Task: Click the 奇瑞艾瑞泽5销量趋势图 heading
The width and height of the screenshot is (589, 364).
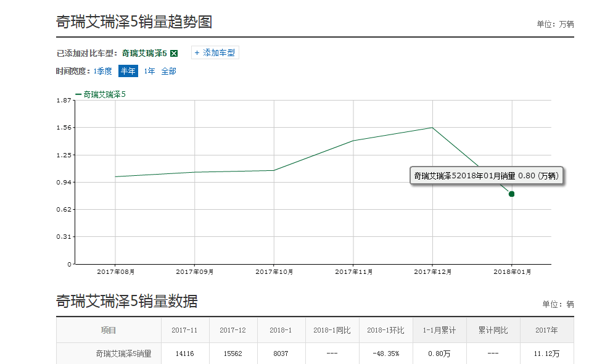Action: point(134,22)
